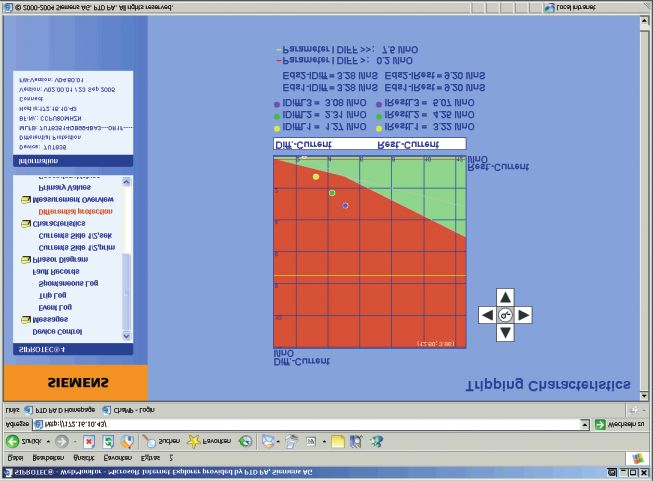Click the navigation tree scrollbar thumb
Viewport: 653px width, 481px height.
(127, 292)
